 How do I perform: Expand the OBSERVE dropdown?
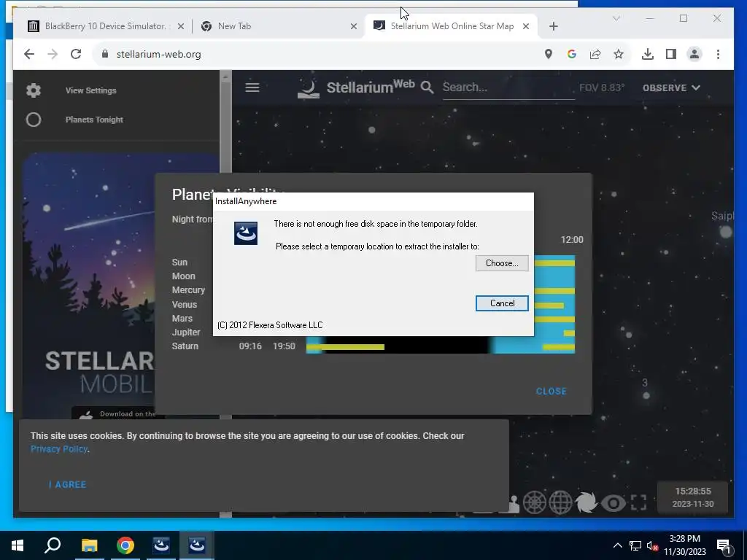click(671, 87)
